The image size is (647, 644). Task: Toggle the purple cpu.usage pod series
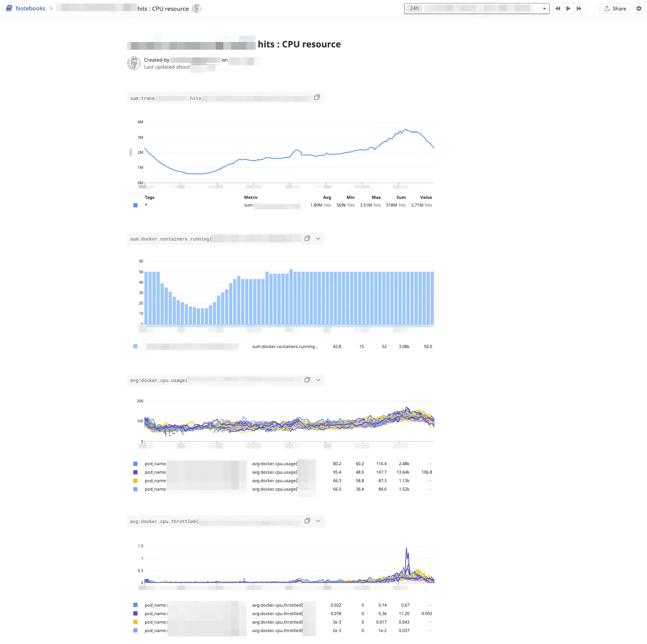[135, 472]
